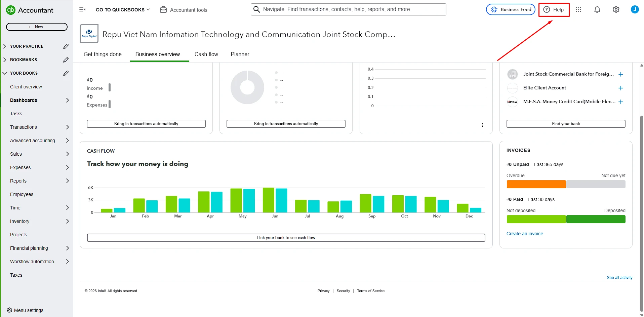Click the Find your bank button

(566, 124)
